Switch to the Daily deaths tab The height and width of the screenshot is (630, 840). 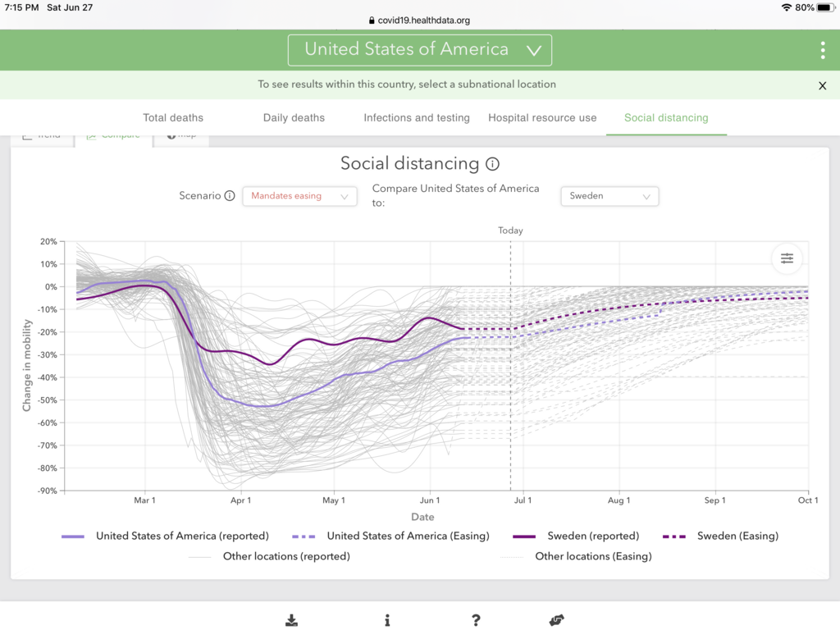coord(294,117)
